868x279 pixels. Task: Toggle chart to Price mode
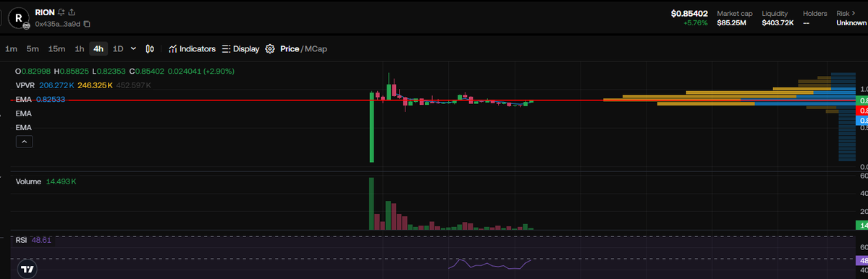pyautogui.click(x=290, y=48)
